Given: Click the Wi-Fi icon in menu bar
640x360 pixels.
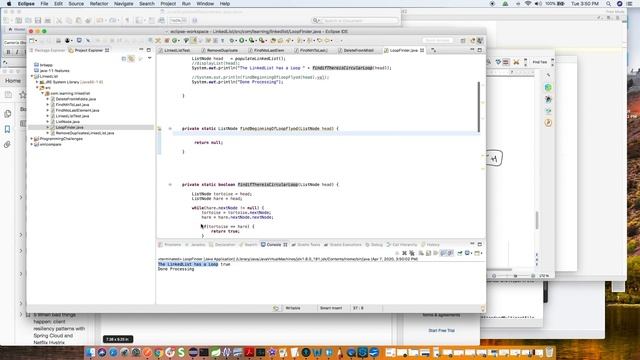Looking at the screenshot, I should (528, 4).
